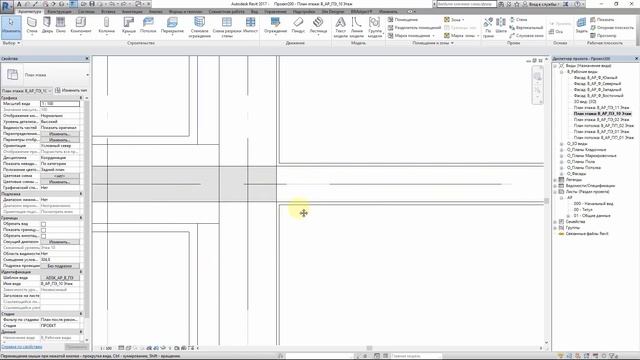Click the Room Separator tool
Screen dimensions: 640x360
tap(414, 28)
